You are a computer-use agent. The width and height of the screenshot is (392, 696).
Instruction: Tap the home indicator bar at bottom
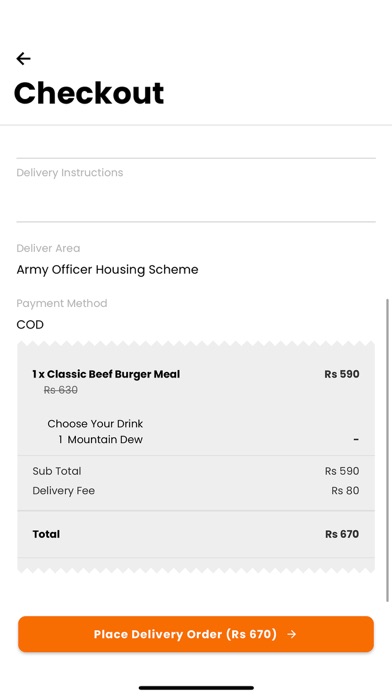[x=196, y=688]
